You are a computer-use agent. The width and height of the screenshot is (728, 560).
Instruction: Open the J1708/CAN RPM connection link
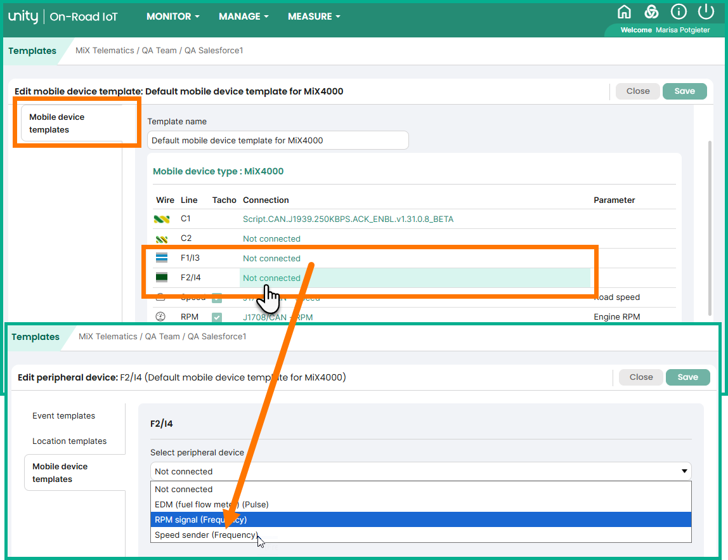(278, 317)
